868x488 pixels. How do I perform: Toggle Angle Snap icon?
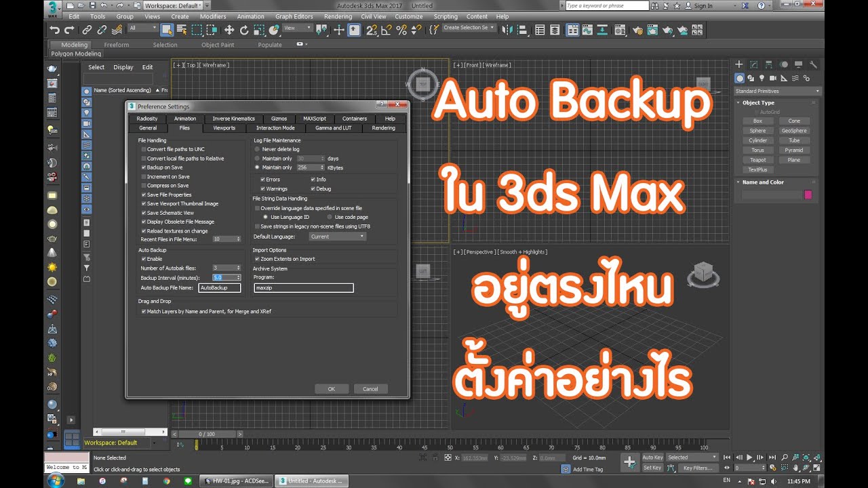tap(386, 30)
